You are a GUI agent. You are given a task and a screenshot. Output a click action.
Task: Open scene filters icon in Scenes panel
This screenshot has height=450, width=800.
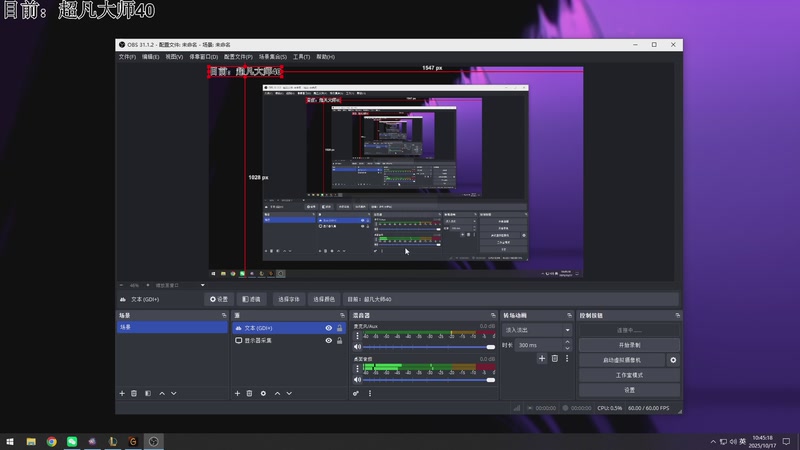pos(148,393)
